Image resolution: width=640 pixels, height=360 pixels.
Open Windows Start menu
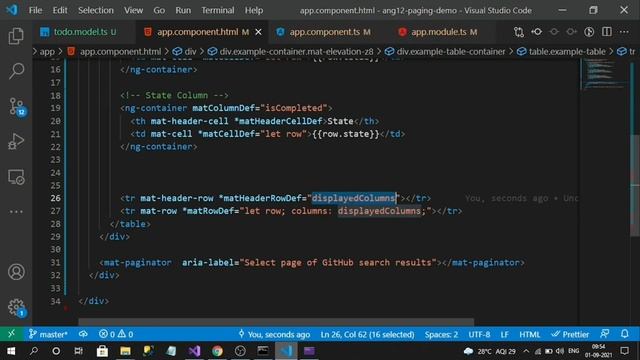click(11, 351)
